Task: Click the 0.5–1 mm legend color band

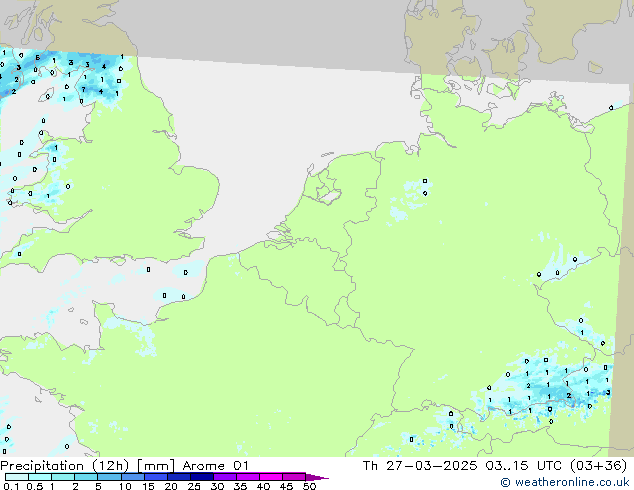Action: coord(40,477)
